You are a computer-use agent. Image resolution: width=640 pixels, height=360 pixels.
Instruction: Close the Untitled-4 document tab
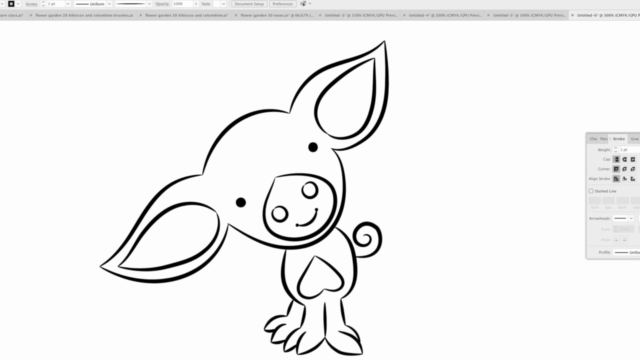click(404, 15)
